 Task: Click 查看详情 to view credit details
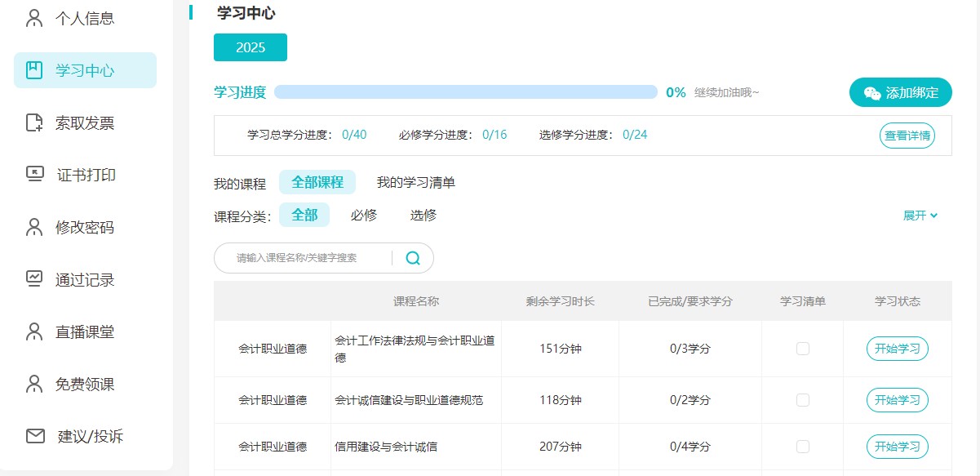click(x=906, y=136)
